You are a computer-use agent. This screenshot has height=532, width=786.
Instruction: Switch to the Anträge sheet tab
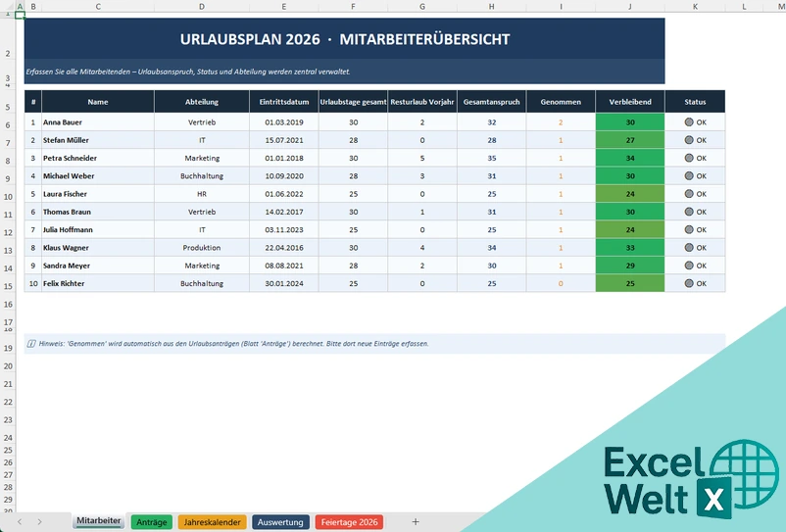[x=151, y=522]
